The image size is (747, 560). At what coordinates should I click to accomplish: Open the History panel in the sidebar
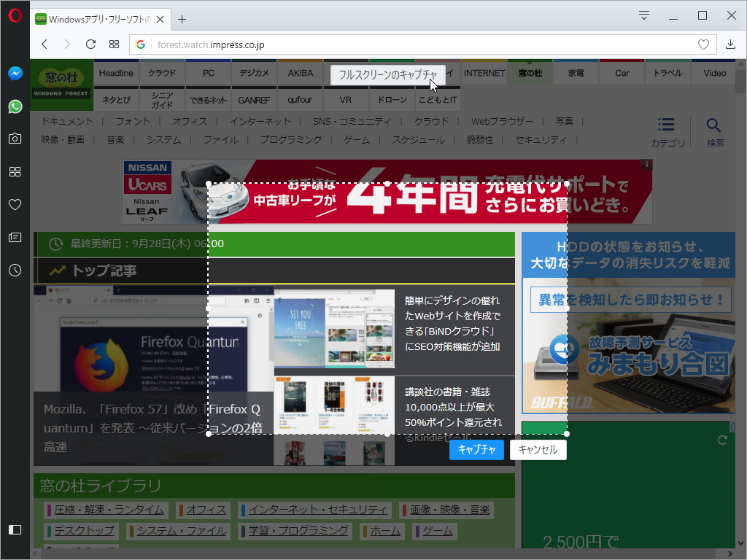15,271
